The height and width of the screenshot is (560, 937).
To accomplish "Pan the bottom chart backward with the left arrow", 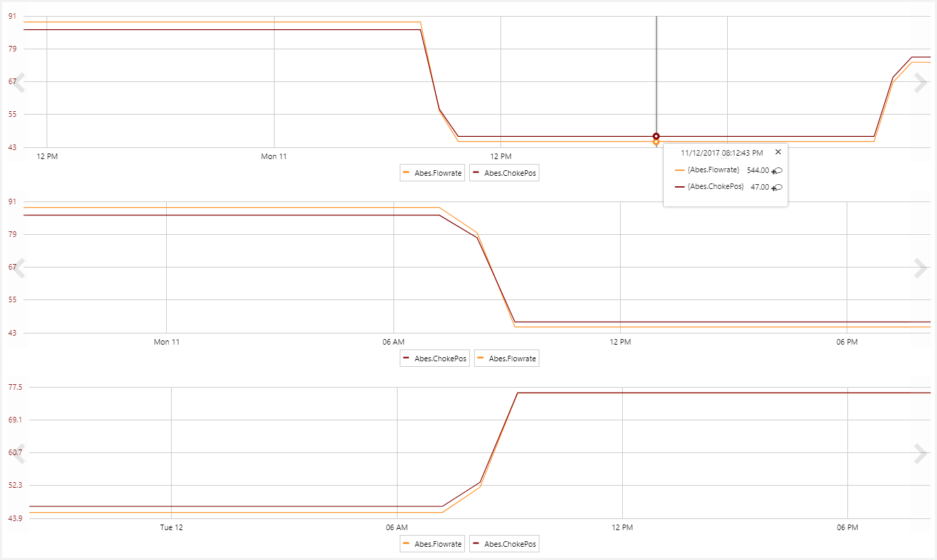I will pos(19,454).
